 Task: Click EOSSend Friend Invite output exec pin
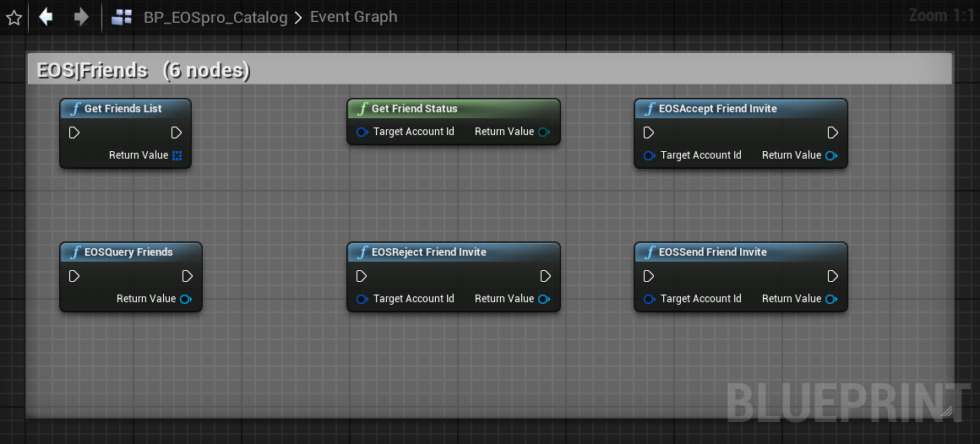point(832,276)
